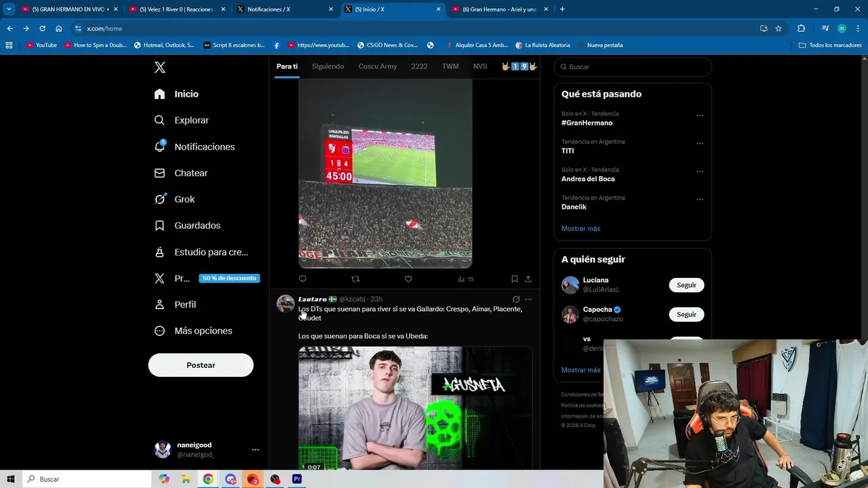
Task: Open Chatear messages
Action: click(180, 173)
